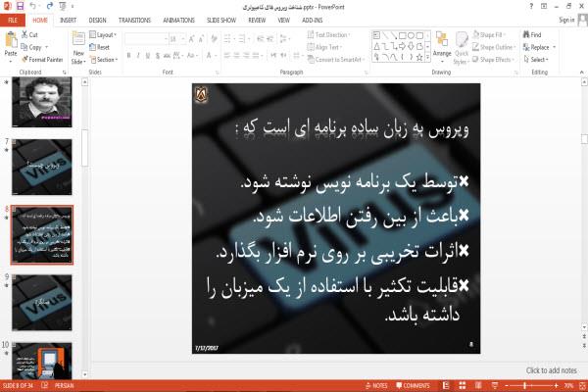Viewport: 588px width, 392px height.
Task: Open Quick Styles gallery
Action: 462,48
